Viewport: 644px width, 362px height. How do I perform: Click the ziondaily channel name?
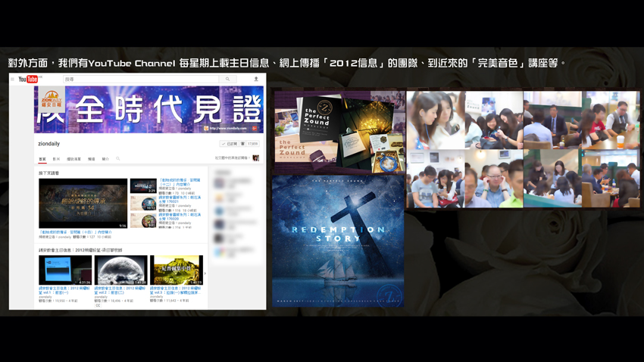coord(49,144)
